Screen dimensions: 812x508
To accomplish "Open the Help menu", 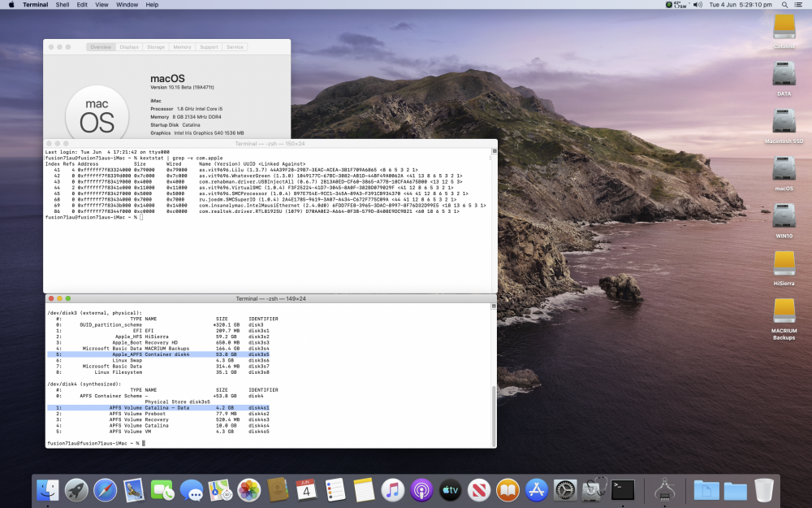I will click(152, 5).
